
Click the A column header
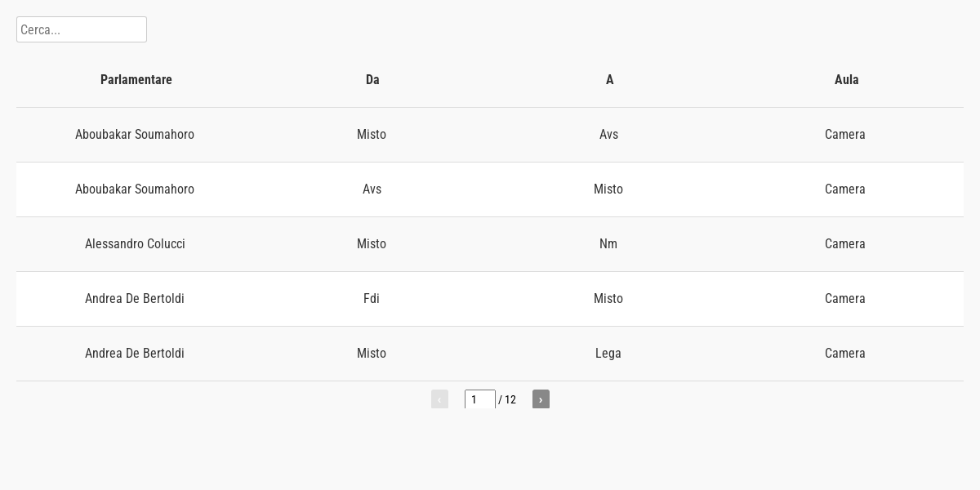(609, 80)
